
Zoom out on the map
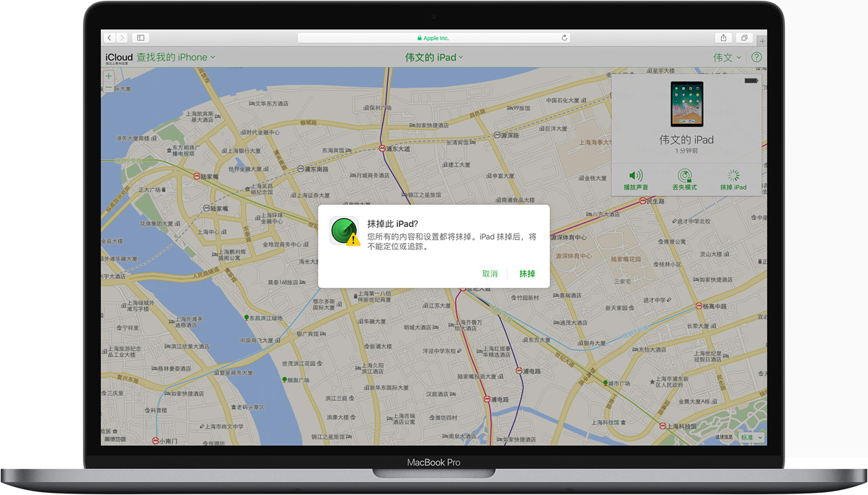click(109, 88)
